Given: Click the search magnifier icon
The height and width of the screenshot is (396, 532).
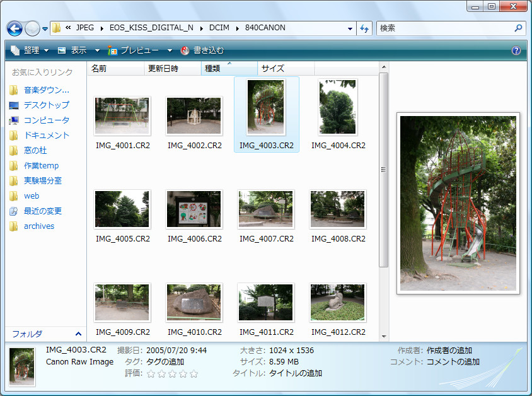Looking at the screenshot, I should [518, 28].
